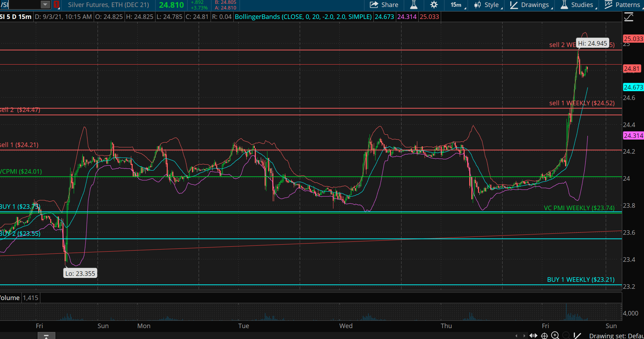Click the sell 1 WEEKLY ($24.52) label

582,103
